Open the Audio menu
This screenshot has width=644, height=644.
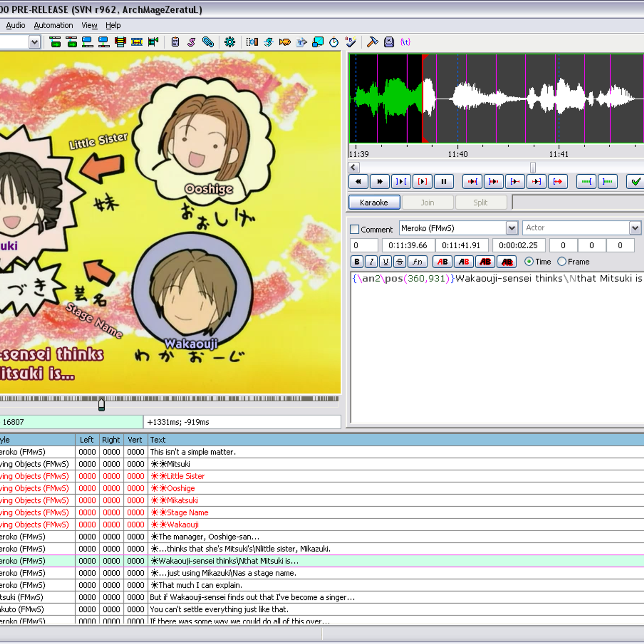pos(16,25)
